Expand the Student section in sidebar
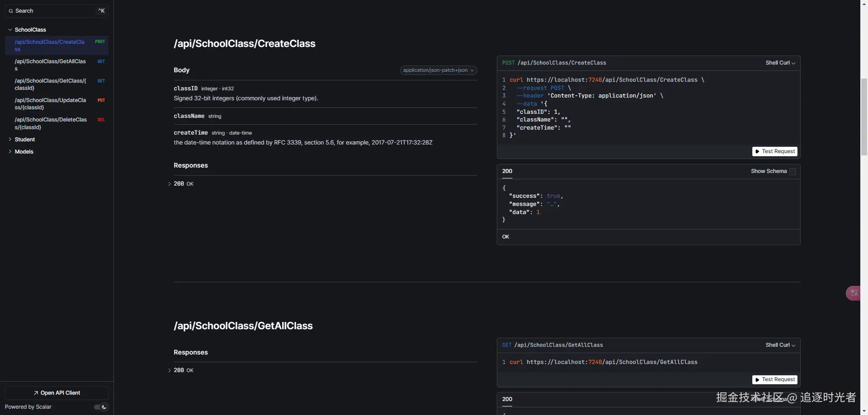The image size is (868, 415). pos(25,140)
